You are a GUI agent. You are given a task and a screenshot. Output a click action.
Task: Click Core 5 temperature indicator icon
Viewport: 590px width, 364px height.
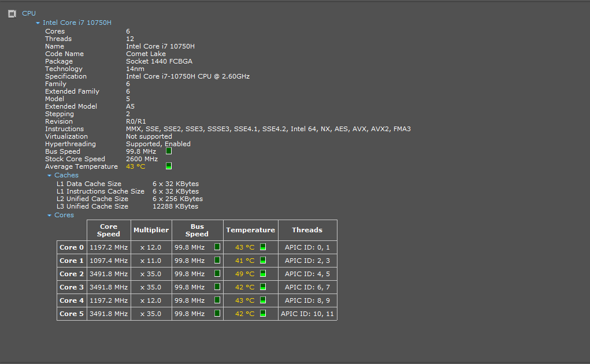pyautogui.click(x=263, y=313)
